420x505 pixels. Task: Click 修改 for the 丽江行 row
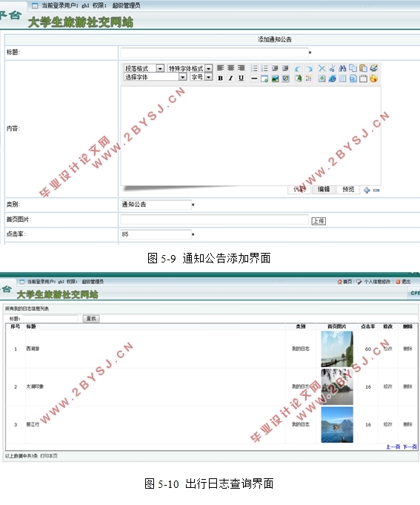388,424
